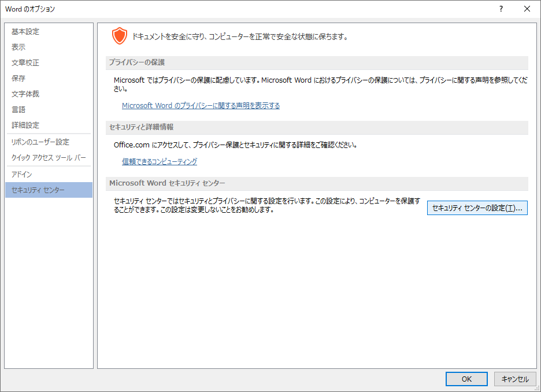Open Microsoft Word privacy statement link
Image resolution: width=541 pixels, height=392 pixels.
tap(201, 106)
